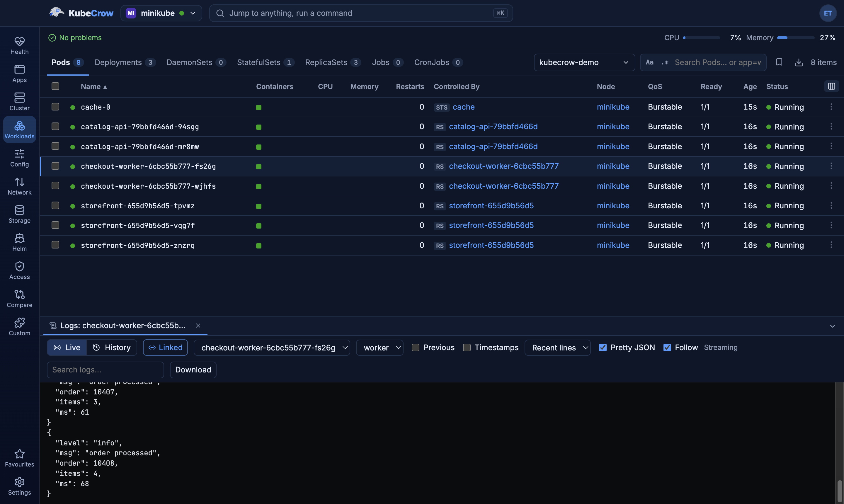The width and height of the screenshot is (844, 504).
Task: Click the Search logs input field
Action: 105,370
